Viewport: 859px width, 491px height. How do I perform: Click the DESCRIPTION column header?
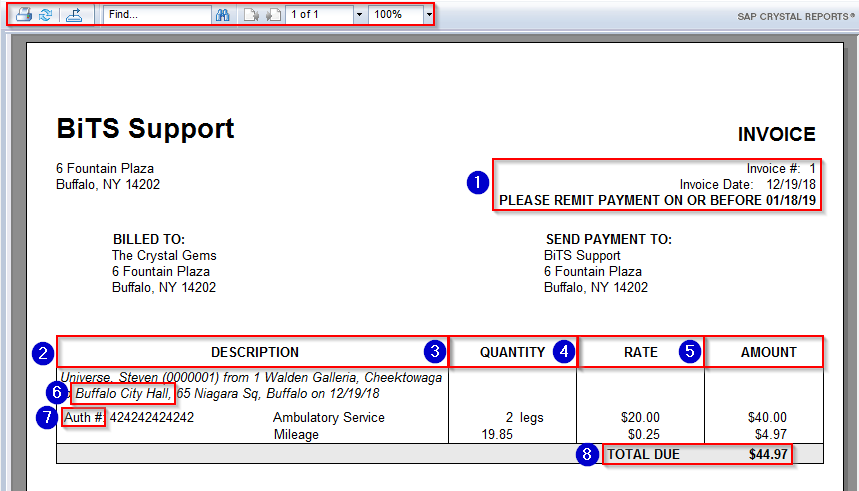pyautogui.click(x=255, y=352)
